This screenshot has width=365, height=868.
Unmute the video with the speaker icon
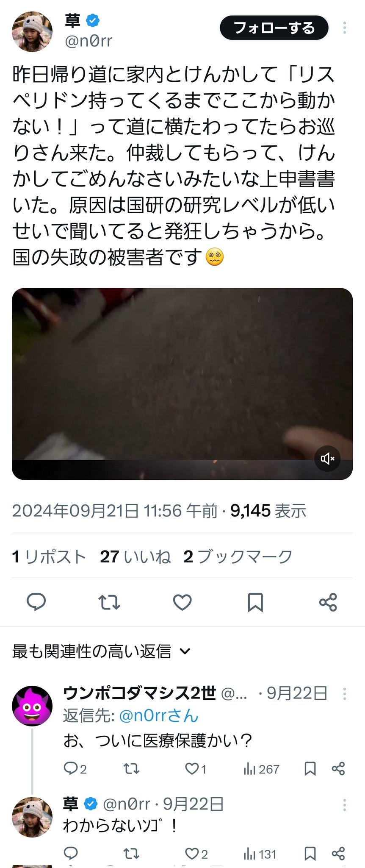click(327, 459)
